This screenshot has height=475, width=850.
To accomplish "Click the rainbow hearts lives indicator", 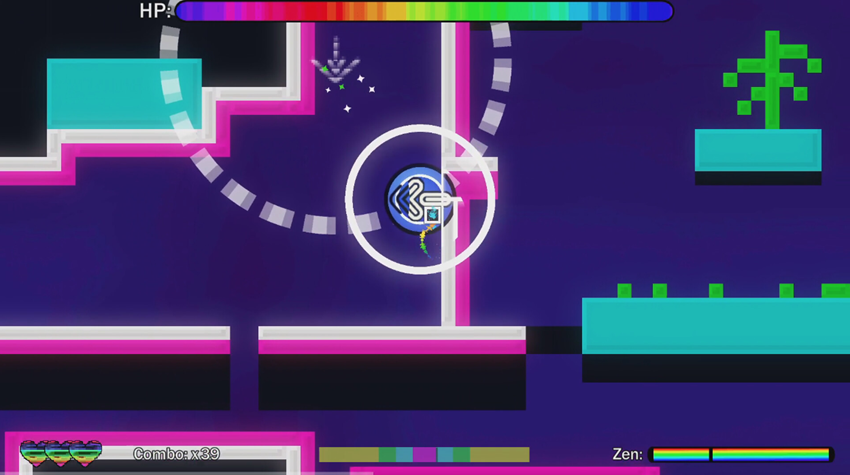I will [x=61, y=454].
